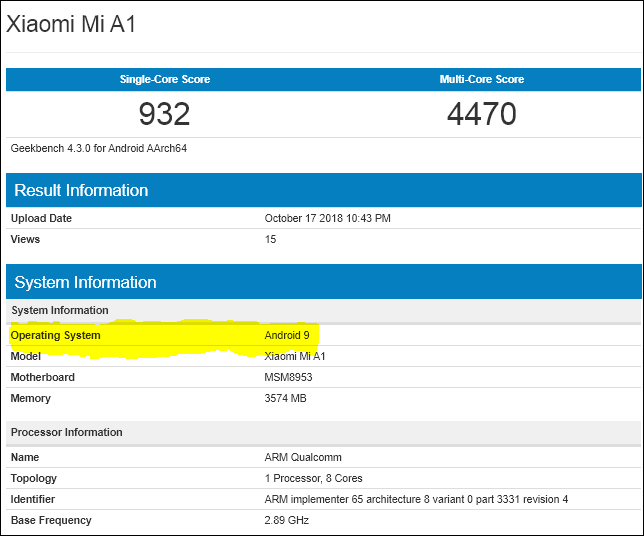
Task: Select the Upload Date label
Action: [x=41, y=218]
